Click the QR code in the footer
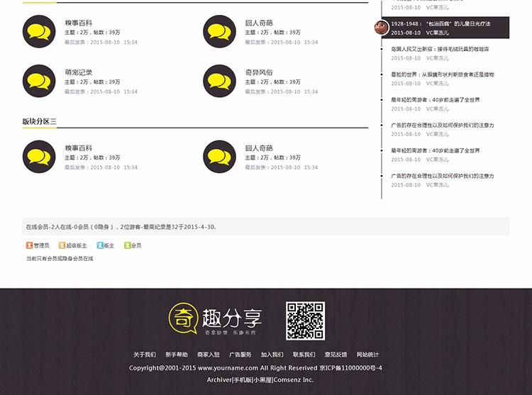Image resolution: width=532 pixels, height=395 pixels. (x=305, y=321)
